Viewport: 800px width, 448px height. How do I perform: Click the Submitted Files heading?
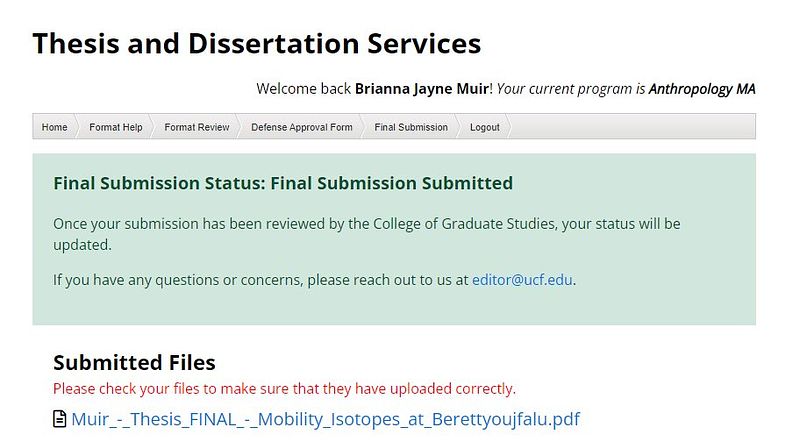134,362
